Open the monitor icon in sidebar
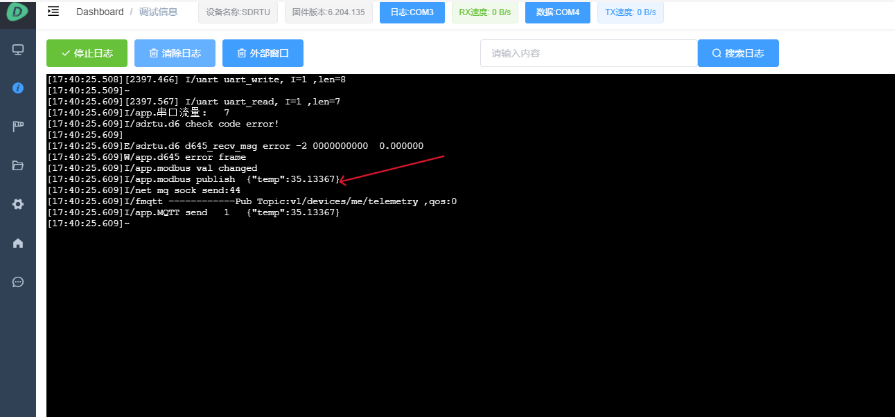Viewport: 895px width, 417px height. click(x=17, y=49)
